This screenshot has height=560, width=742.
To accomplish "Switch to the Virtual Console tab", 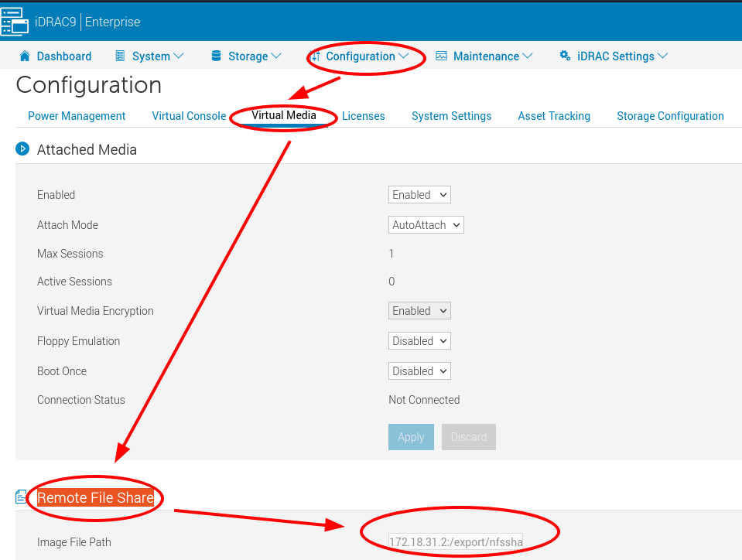I will [x=189, y=116].
